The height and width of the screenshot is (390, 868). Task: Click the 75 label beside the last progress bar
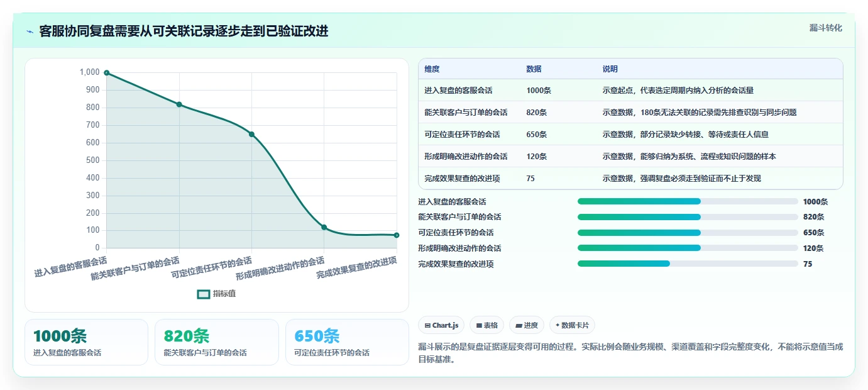tap(808, 264)
